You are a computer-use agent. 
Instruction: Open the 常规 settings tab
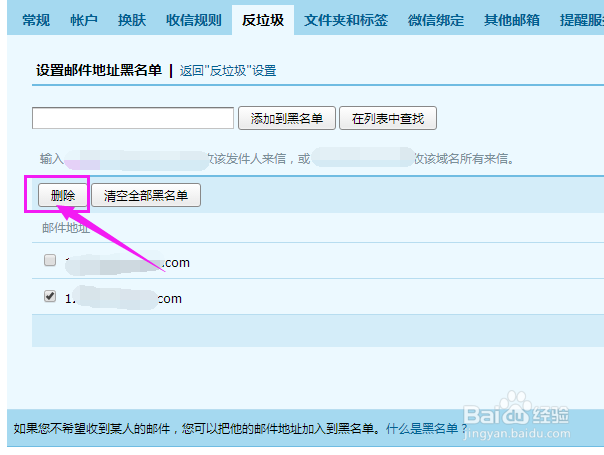[36, 20]
